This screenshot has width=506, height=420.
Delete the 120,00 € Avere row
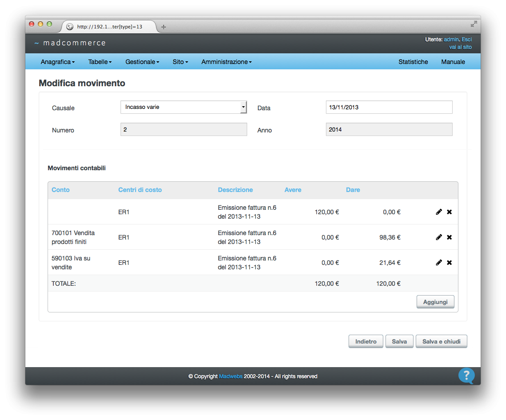449,212
